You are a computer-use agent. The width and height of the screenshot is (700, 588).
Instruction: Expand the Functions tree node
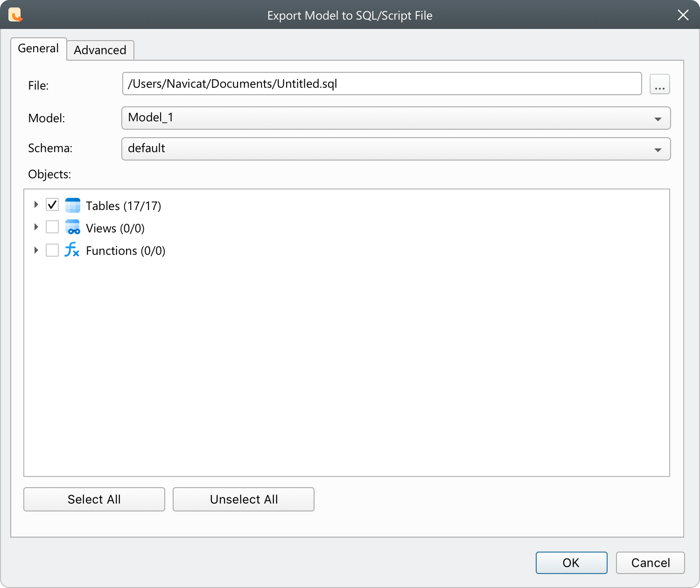pyautogui.click(x=36, y=250)
